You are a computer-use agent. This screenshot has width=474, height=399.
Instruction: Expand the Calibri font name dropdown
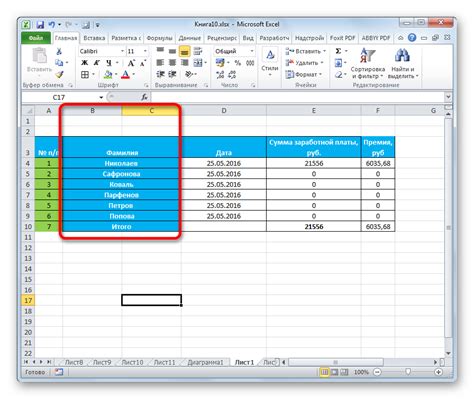click(x=123, y=51)
